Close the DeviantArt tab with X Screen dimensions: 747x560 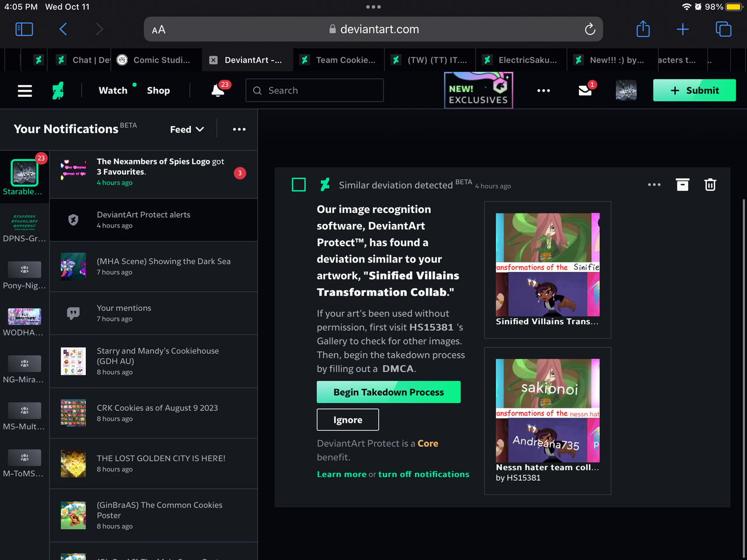coord(214,60)
